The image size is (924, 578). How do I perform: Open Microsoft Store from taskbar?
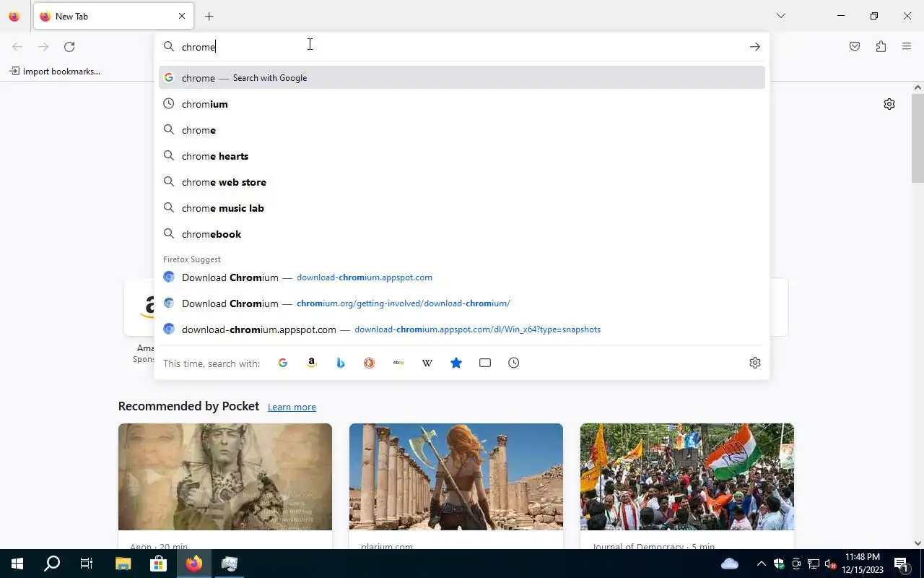[158, 564]
